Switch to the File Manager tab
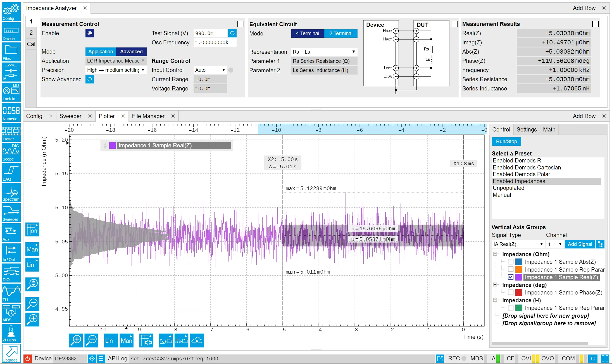The width and height of the screenshot is (612, 364). [x=148, y=116]
